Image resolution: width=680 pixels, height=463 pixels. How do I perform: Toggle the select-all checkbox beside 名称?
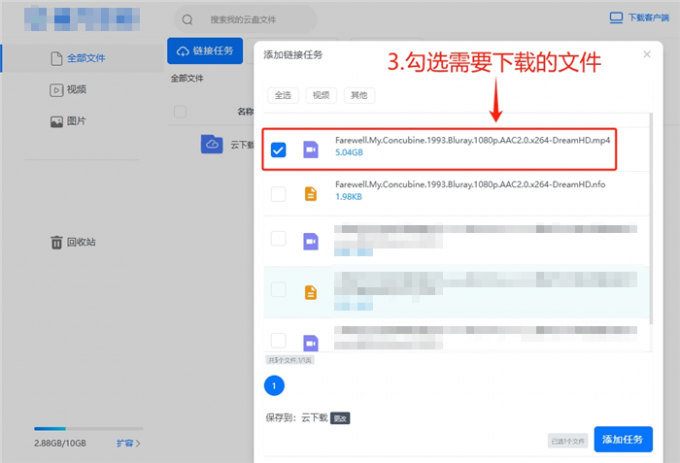(x=180, y=112)
